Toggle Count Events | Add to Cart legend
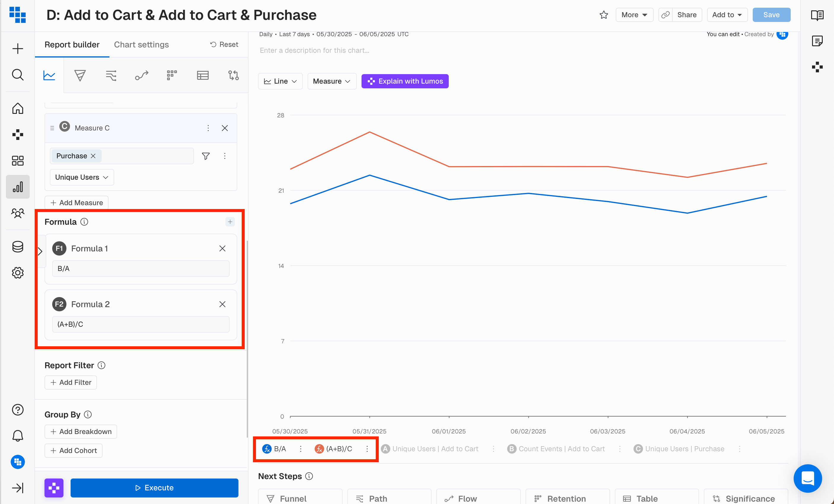Image resolution: width=834 pixels, height=504 pixels. pyautogui.click(x=561, y=449)
